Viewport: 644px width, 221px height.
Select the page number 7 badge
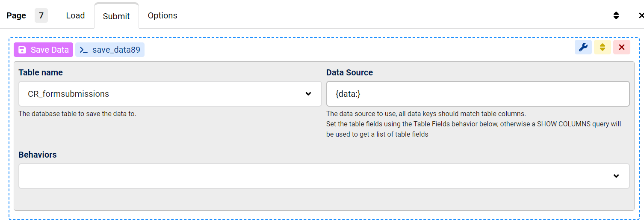tap(41, 15)
